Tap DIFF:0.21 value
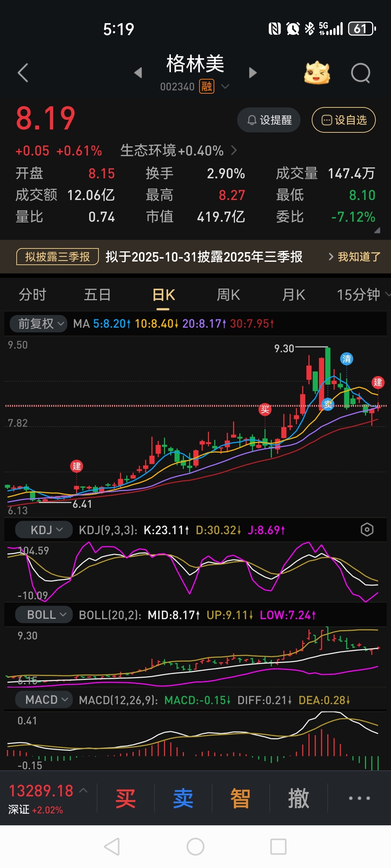This screenshot has width=391, height=868. [265, 700]
